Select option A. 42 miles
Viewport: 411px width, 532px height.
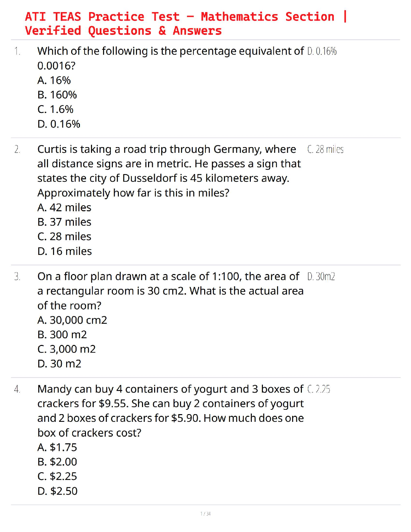[x=64, y=208]
